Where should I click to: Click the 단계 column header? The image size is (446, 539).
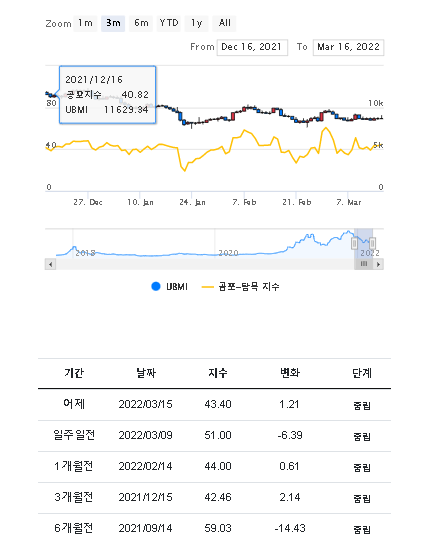tap(362, 373)
